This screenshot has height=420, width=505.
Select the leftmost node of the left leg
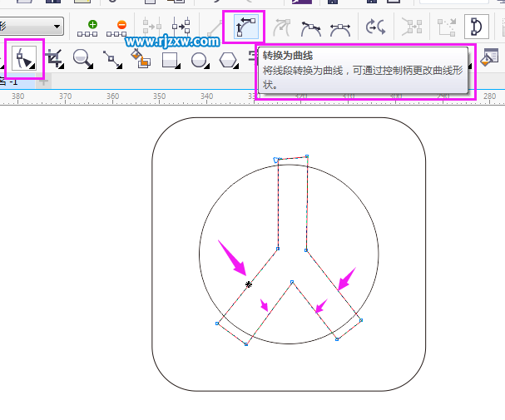click(x=217, y=324)
